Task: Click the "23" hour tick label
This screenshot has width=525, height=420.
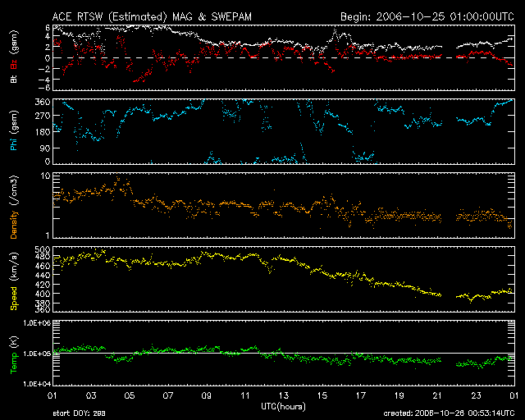Action: coord(476,395)
